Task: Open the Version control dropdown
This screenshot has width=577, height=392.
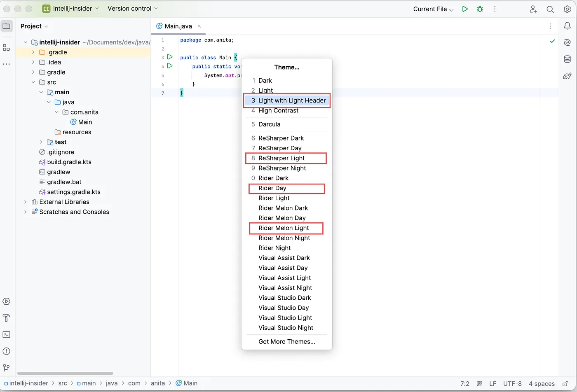Action: pos(132,8)
